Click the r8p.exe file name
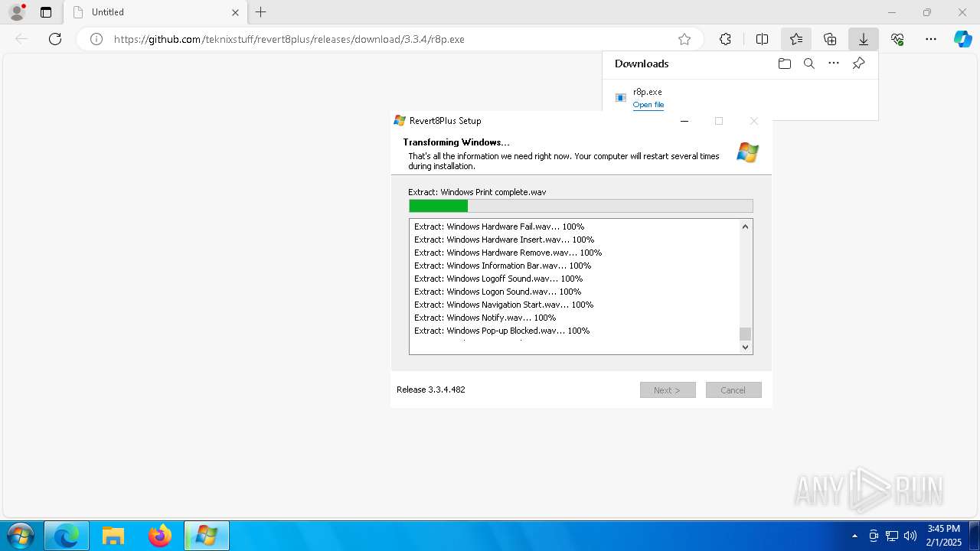This screenshot has width=980, height=551. [648, 92]
